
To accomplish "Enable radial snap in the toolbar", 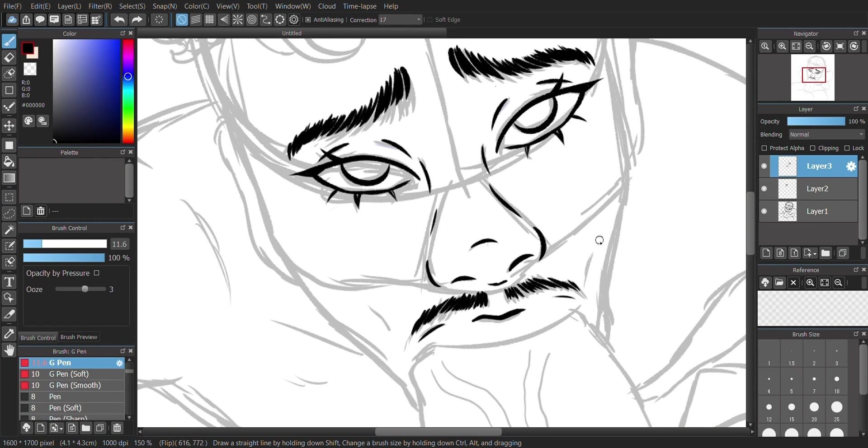I will click(x=238, y=20).
